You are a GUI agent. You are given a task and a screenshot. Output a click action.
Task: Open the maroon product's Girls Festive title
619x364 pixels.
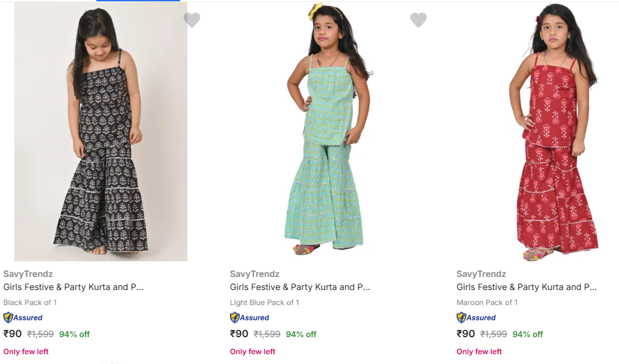[x=527, y=287]
